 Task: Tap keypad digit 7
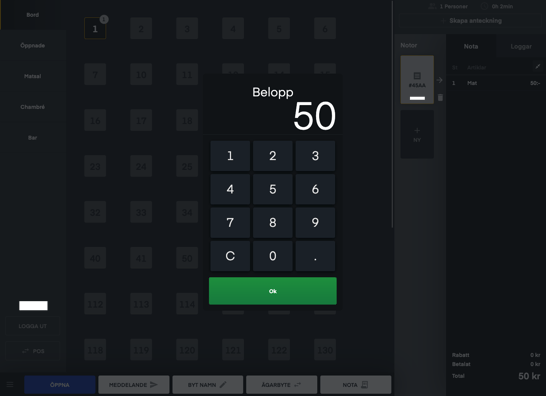(230, 223)
